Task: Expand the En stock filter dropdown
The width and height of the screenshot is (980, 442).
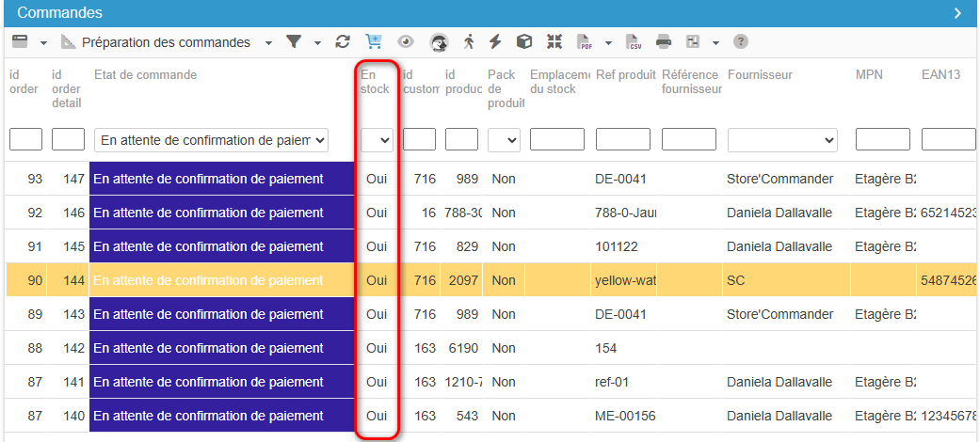Action: pyautogui.click(x=377, y=140)
